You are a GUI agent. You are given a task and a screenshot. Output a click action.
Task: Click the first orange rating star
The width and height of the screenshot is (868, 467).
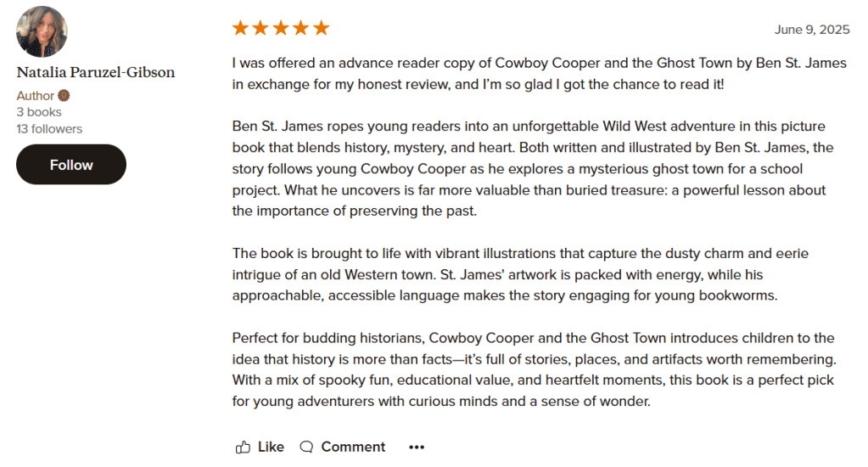coord(240,28)
